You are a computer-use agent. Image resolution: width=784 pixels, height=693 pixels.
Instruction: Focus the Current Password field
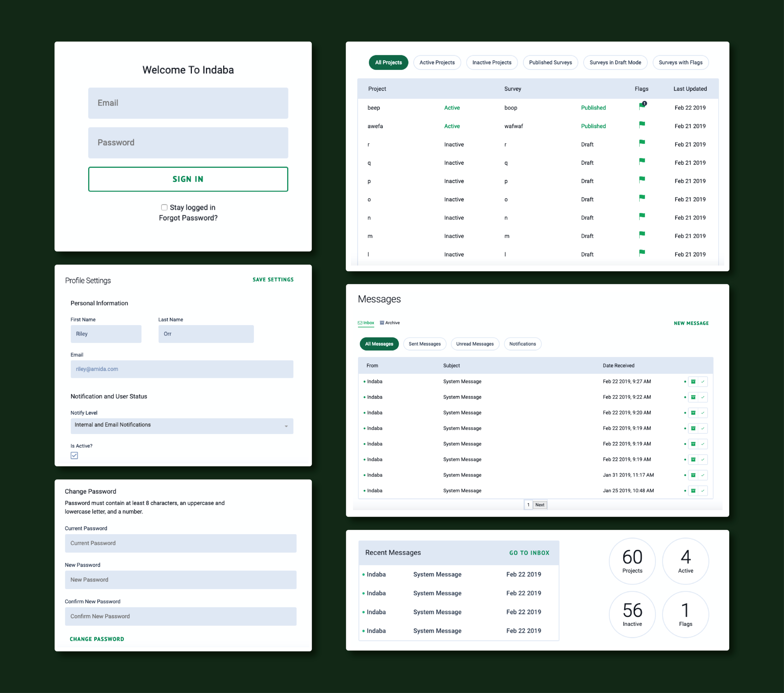pos(180,543)
